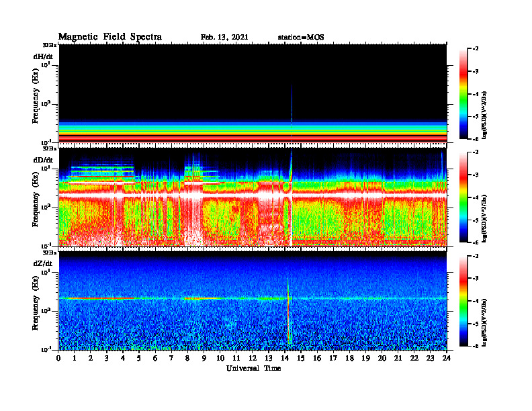
Task: Click hour 15 on the Universal Time axis
Action: 301,358
